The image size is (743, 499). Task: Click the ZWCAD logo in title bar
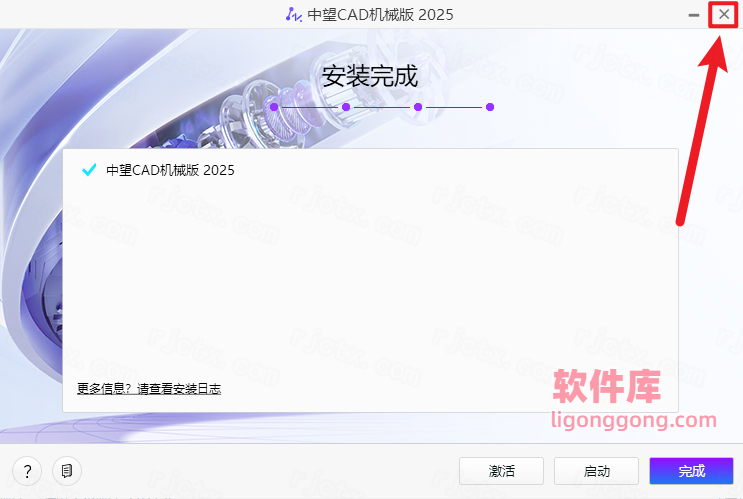293,15
